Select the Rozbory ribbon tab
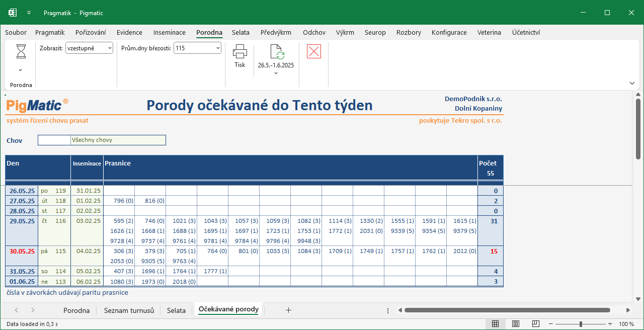Image resolution: width=644 pixels, height=330 pixels. tap(409, 32)
